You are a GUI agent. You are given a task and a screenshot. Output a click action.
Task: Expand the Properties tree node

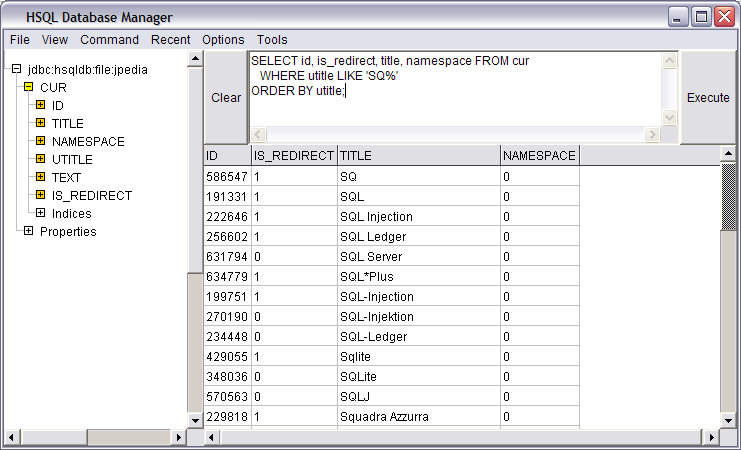coord(29,231)
